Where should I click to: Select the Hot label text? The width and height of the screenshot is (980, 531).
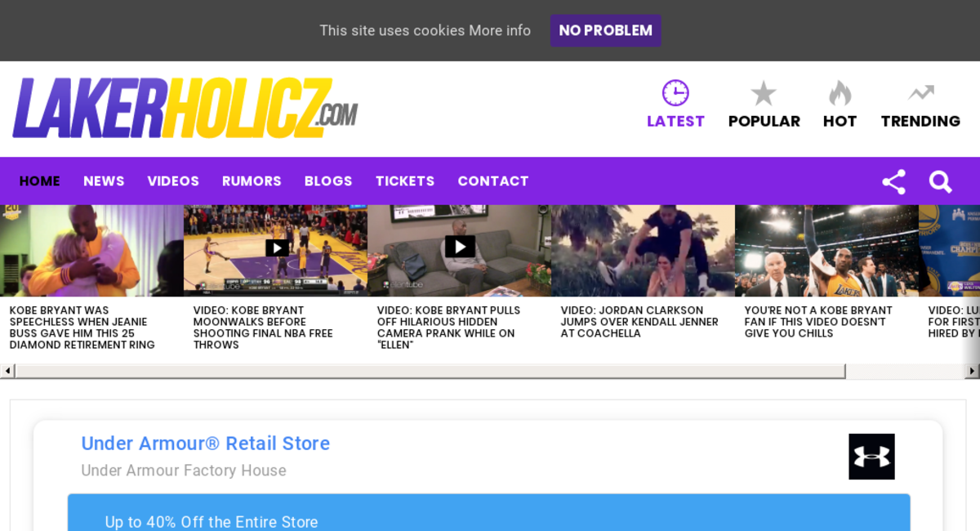pos(840,121)
